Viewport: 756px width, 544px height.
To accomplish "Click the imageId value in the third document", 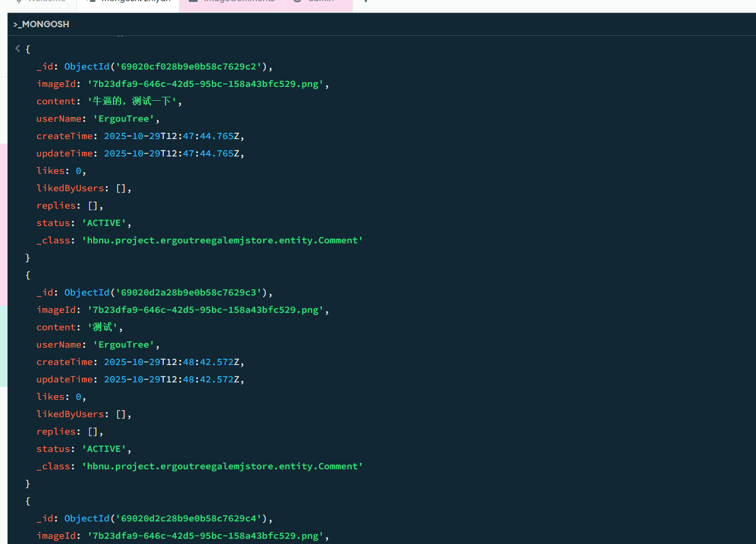I will click(x=205, y=536).
